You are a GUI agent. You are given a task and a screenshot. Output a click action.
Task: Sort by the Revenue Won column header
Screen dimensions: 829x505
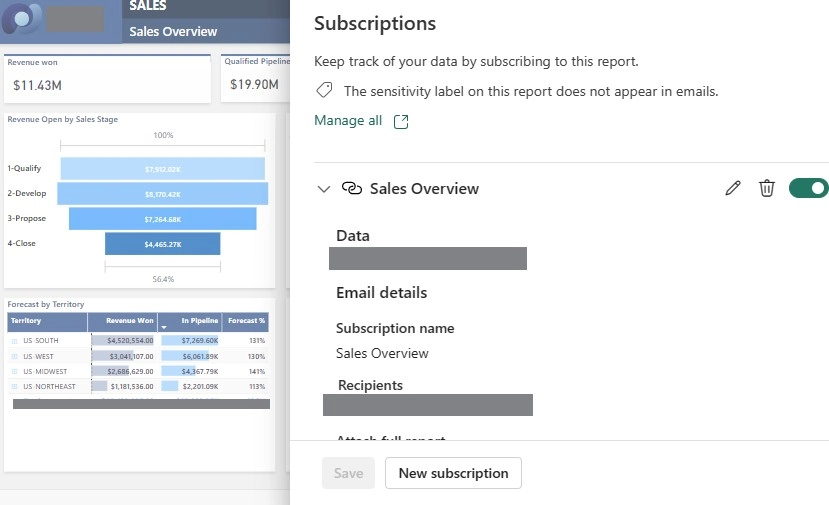(122, 322)
